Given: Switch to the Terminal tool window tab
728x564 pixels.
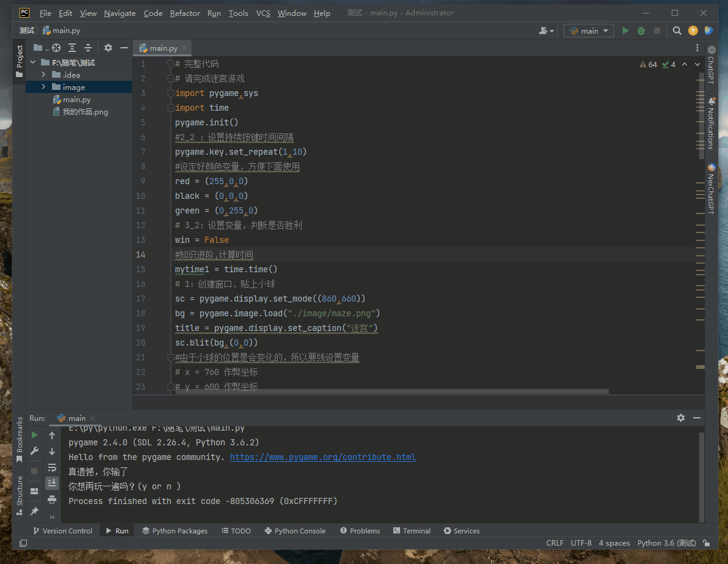Looking at the screenshot, I should pos(412,531).
